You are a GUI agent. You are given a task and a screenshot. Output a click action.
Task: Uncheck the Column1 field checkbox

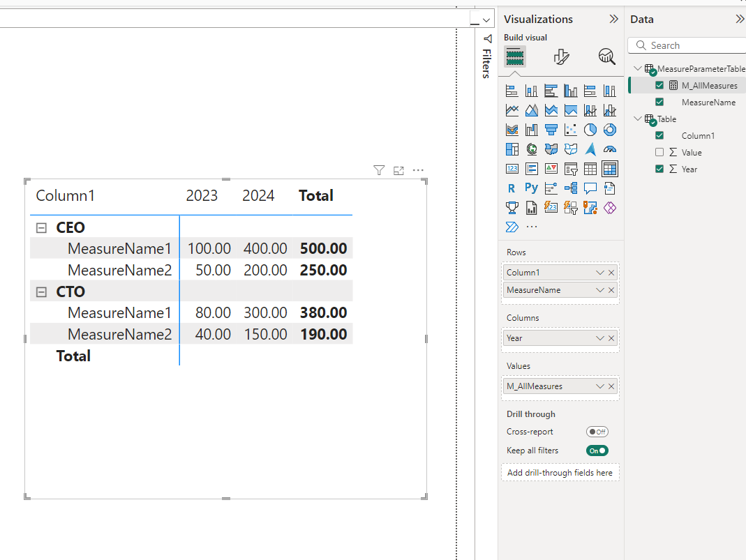659,135
